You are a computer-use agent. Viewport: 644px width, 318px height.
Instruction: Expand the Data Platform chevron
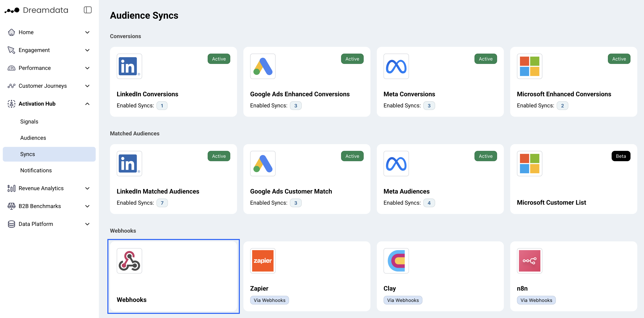point(87,224)
